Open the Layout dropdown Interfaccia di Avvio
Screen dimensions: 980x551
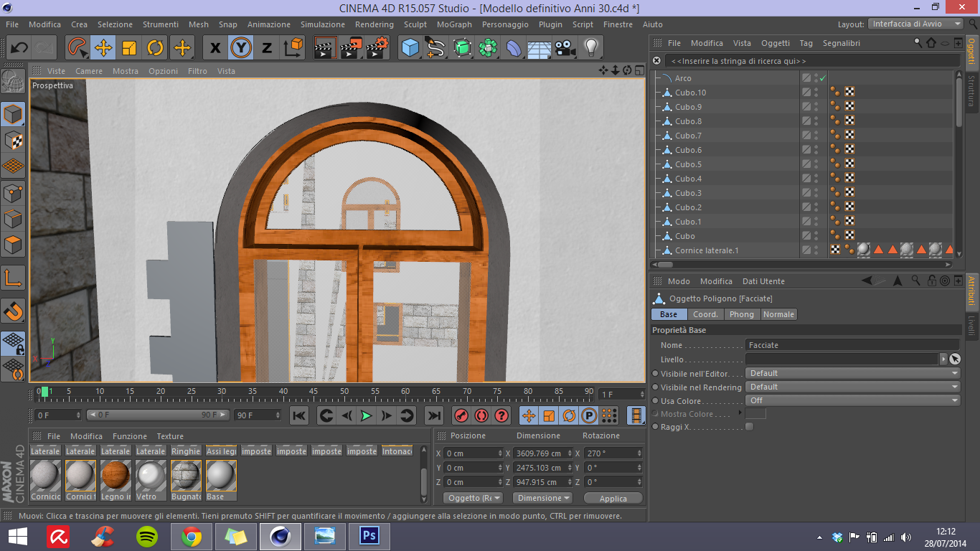pos(916,24)
